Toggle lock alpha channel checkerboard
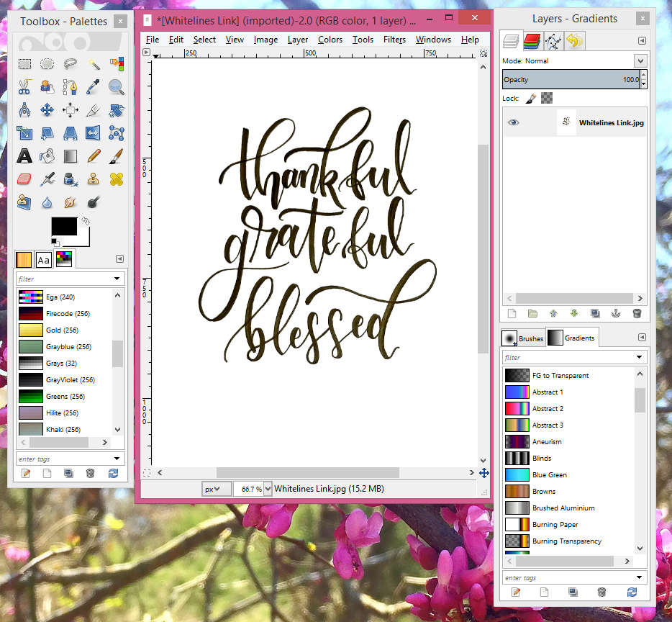 pos(547,98)
